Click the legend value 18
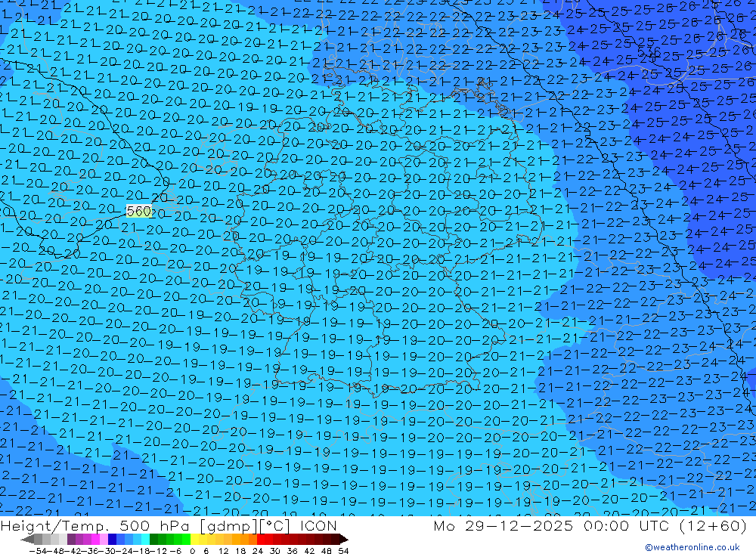This screenshot has width=756, height=554. (240, 551)
